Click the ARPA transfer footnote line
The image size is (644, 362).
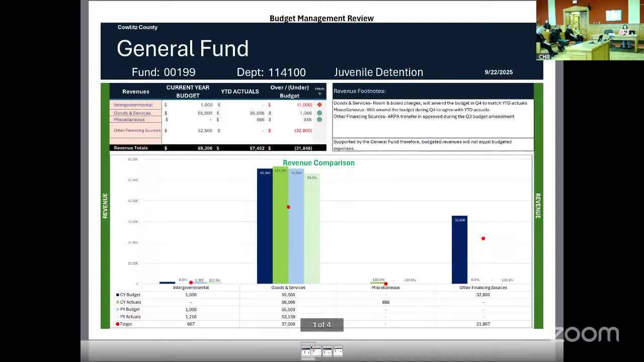(424, 117)
